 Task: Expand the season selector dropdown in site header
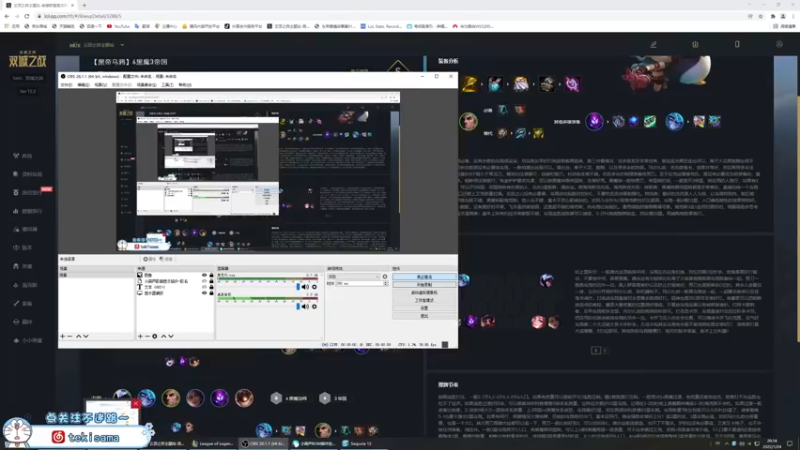pos(122,45)
